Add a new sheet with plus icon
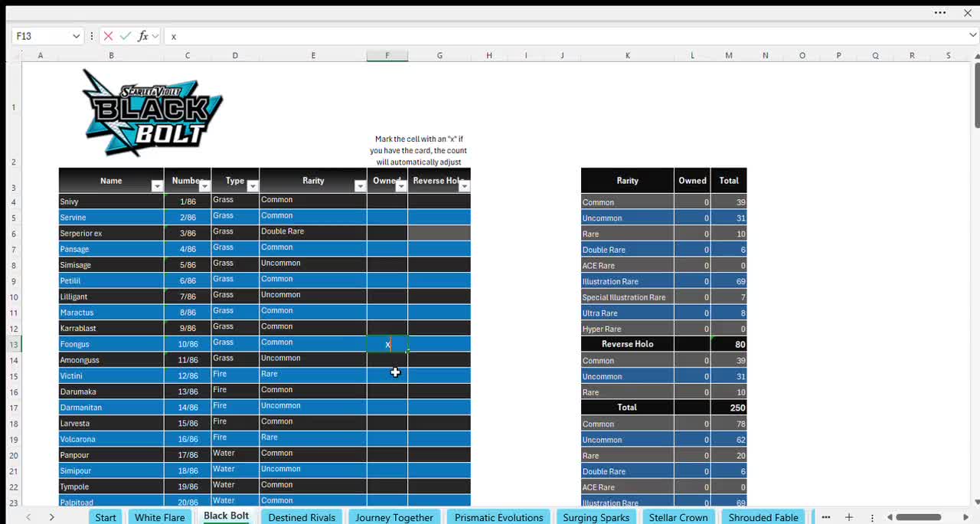980x524 pixels. pos(848,517)
